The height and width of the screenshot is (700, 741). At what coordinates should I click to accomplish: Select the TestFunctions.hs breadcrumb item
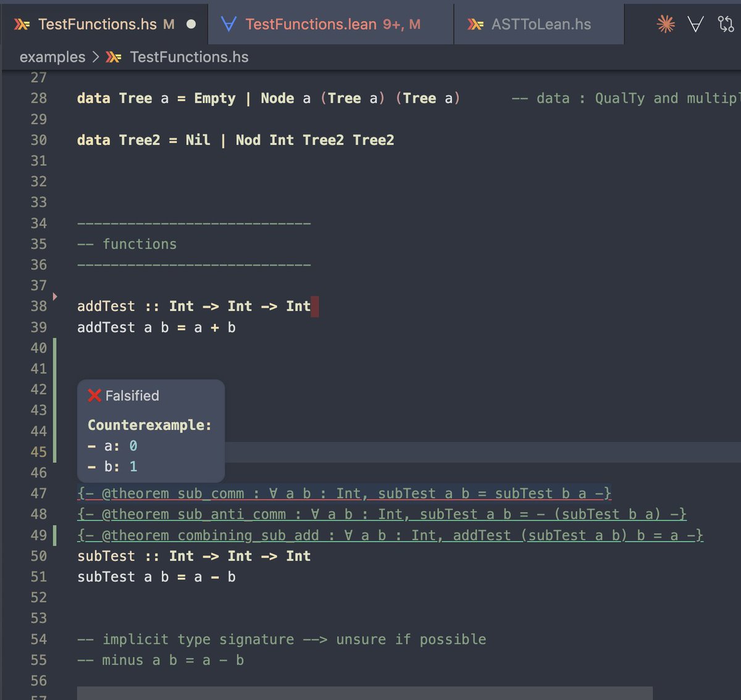(x=189, y=57)
